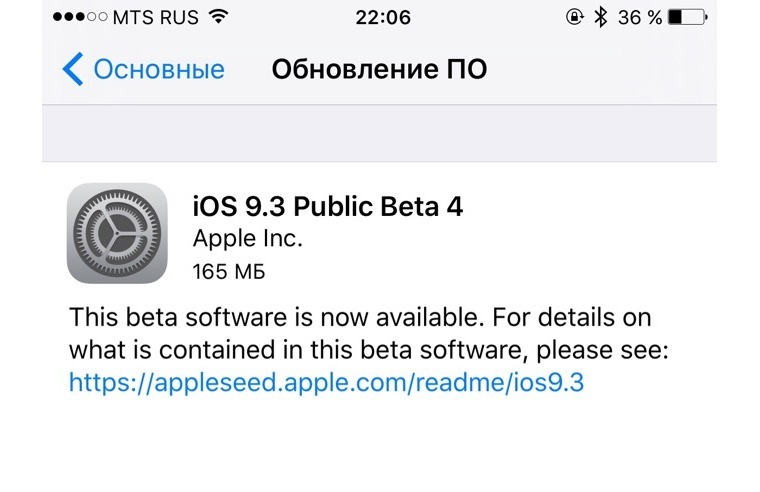Tap the iOS settings gear icon
760x492 pixels.
(116, 233)
